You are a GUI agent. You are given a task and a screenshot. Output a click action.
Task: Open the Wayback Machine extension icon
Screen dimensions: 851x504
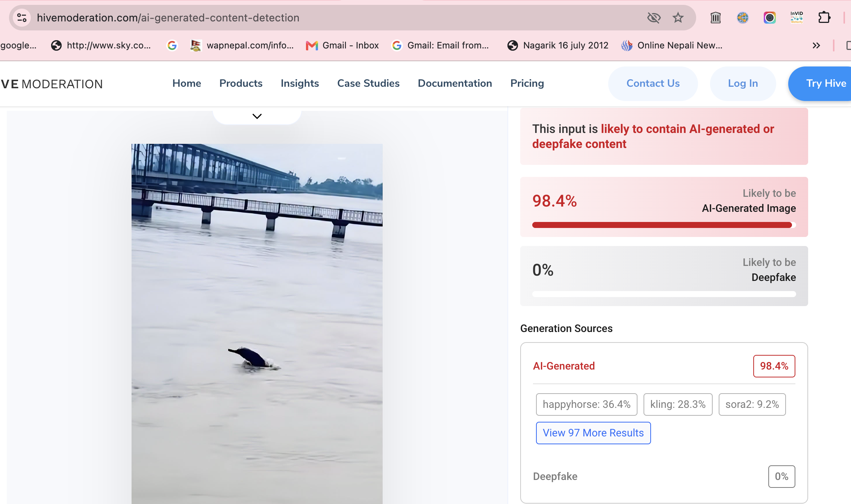click(x=716, y=18)
